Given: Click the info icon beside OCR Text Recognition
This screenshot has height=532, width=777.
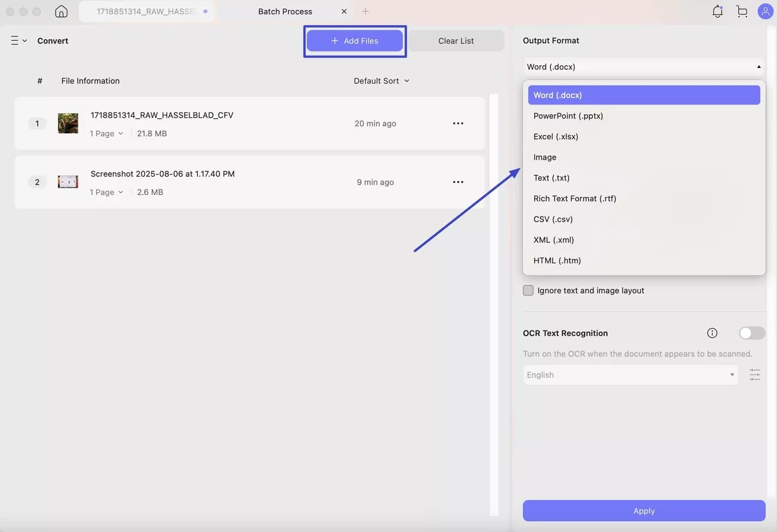Looking at the screenshot, I should point(712,333).
